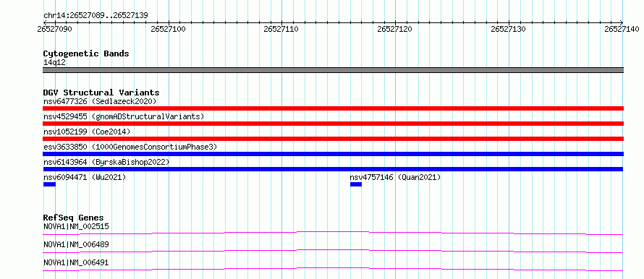Select the small blue bar under nsv6094471
This screenshot has width=644, height=279.
click(x=49, y=184)
